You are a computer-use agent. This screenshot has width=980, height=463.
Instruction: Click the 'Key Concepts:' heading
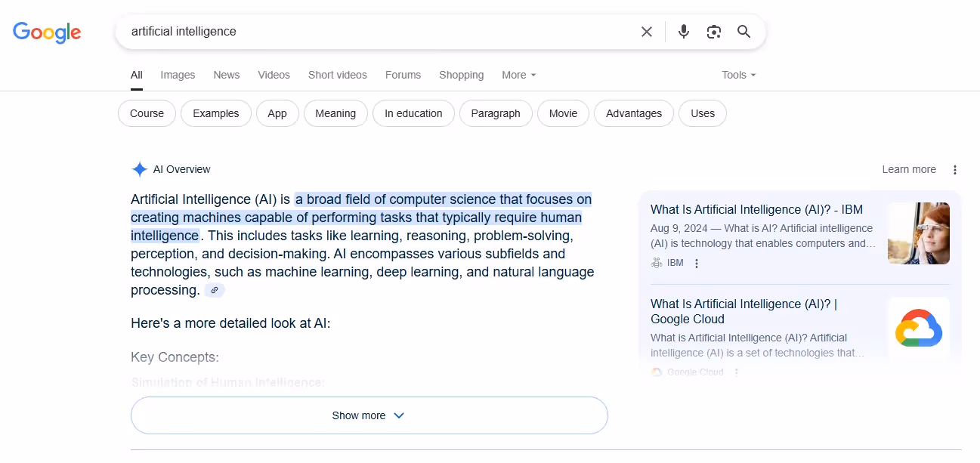[x=175, y=357]
